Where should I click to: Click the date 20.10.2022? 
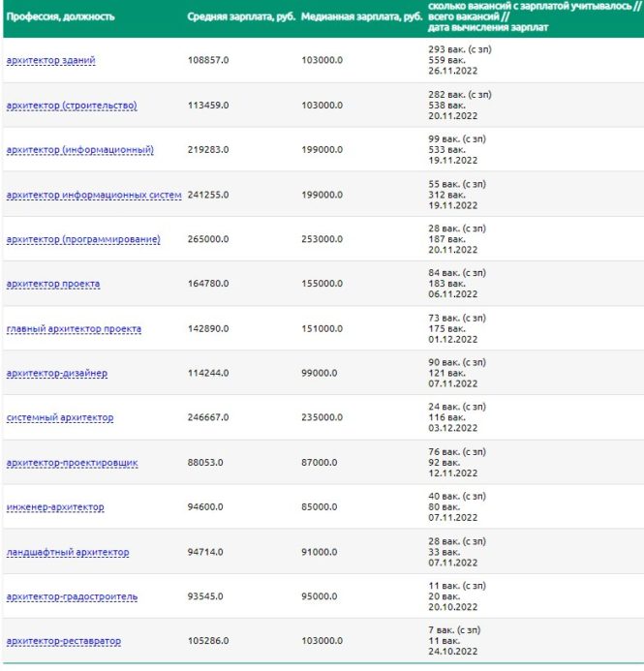(x=452, y=607)
